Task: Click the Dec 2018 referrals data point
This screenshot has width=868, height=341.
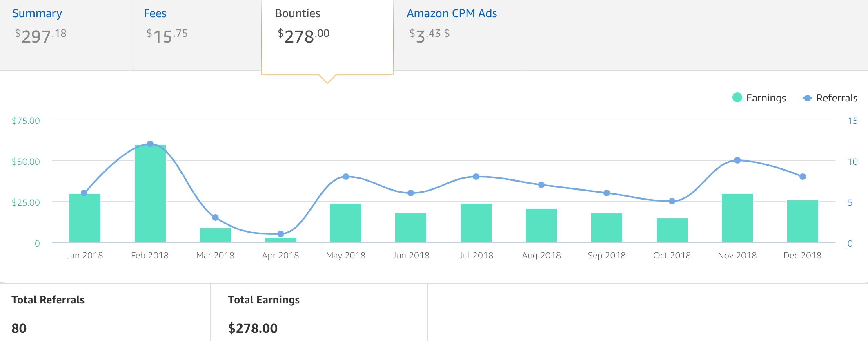Action: [803, 177]
